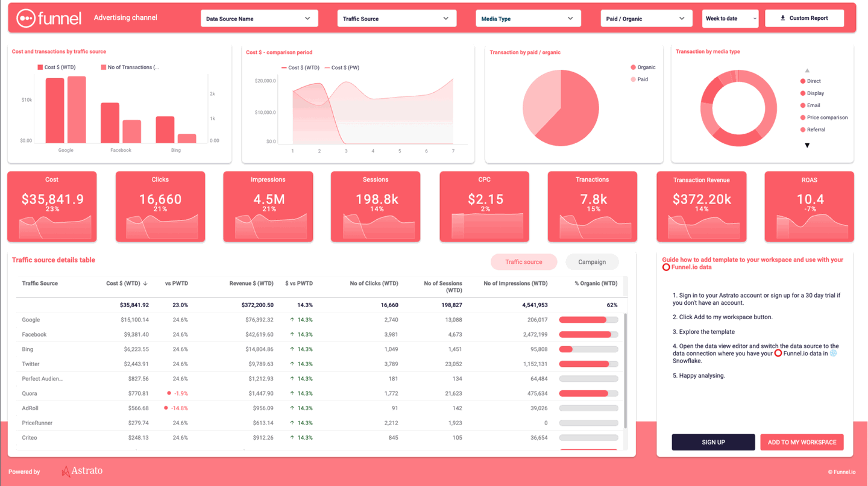Screen dimensions: 868x486
Task: Click the red alert dot beside Quora's -1.9%
Action: tap(169, 393)
